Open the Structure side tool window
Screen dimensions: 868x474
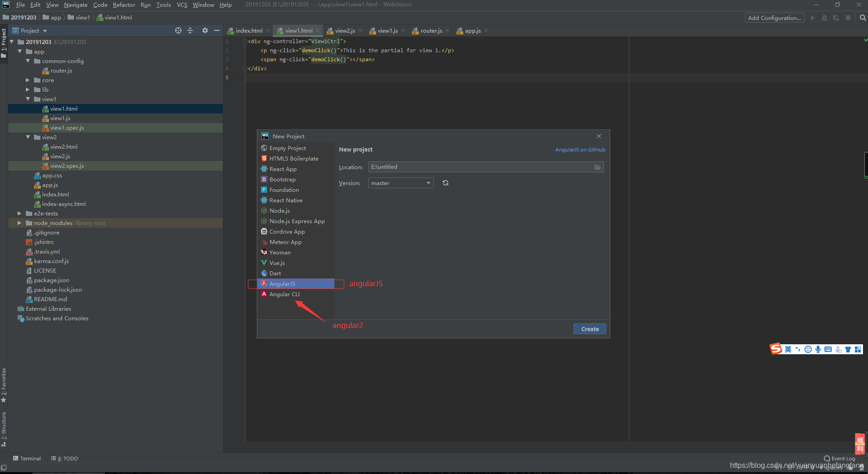pyautogui.click(x=4, y=429)
